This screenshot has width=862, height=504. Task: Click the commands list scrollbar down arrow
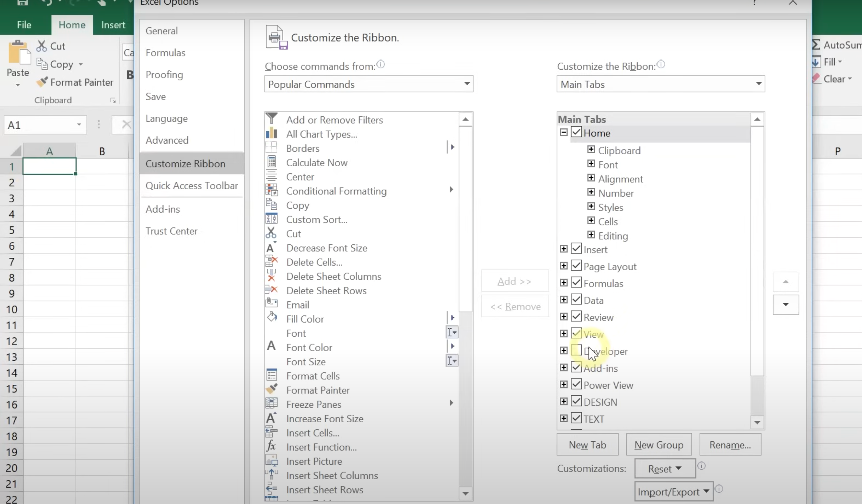(x=465, y=494)
